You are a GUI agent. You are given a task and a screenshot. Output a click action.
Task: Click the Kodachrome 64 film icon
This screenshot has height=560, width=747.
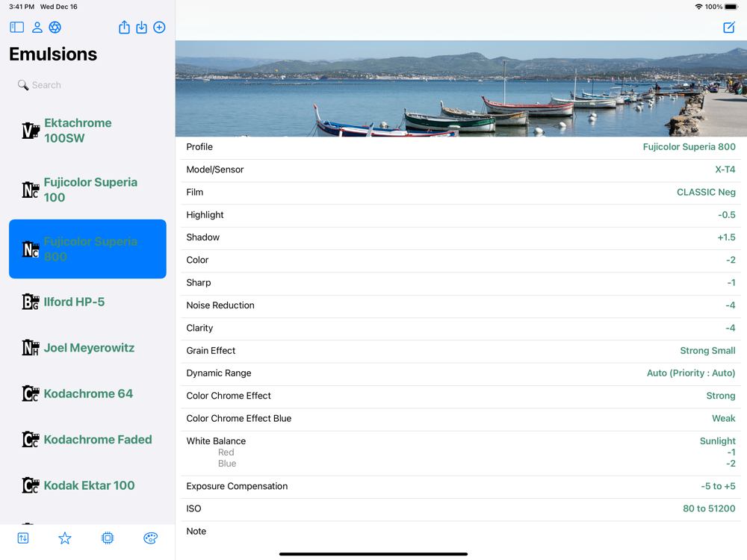pyautogui.click(x=31, y=393)
